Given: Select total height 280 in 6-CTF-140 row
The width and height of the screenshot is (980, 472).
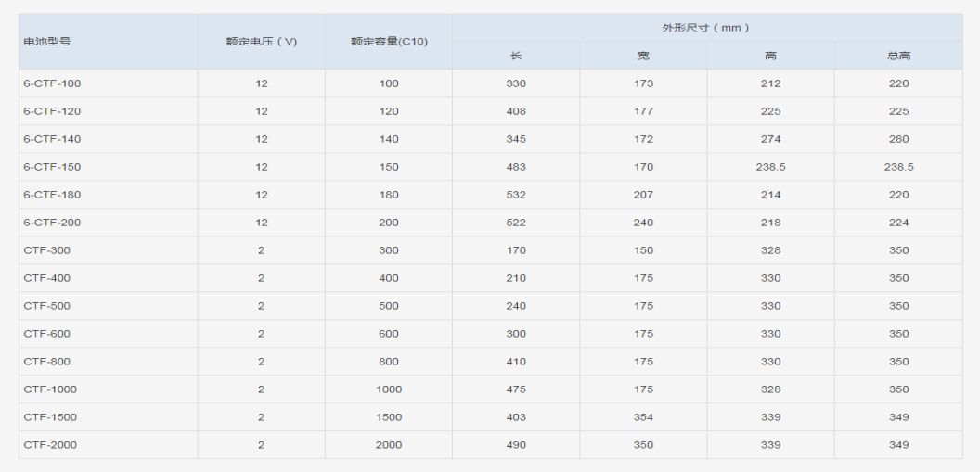Looking at the screenshot, I should click(898, 139).
